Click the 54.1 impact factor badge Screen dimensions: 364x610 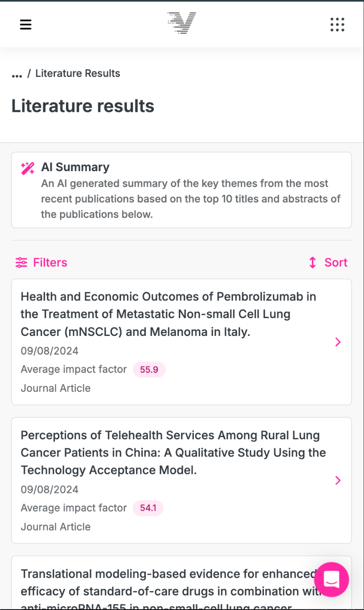coord(148,508)
